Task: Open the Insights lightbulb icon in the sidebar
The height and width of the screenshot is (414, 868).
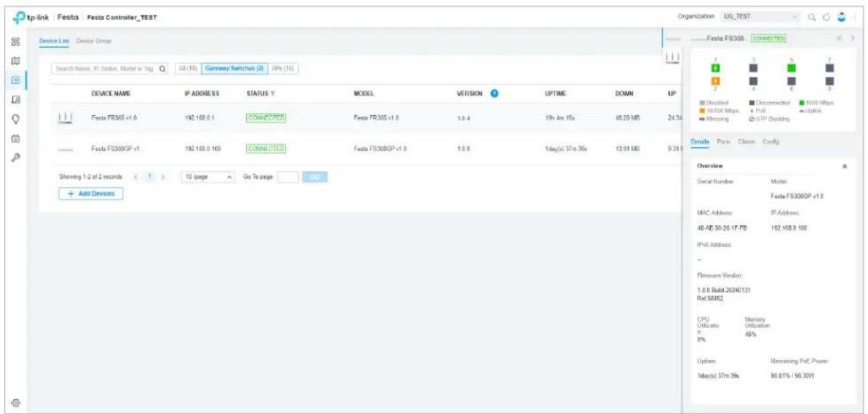Action: tap(15, 119)
